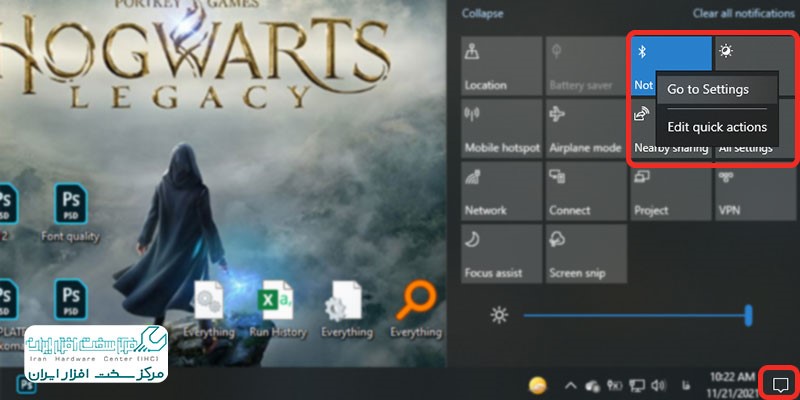Image resolution: width=800 pixels, height=400 pixels.
Task: Open Action Center notification icon in taskbar
Action: (x=779, y=383)
